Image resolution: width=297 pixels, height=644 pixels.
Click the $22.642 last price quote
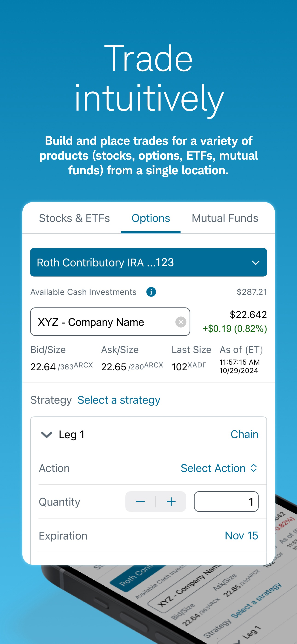tap(248, 314)
